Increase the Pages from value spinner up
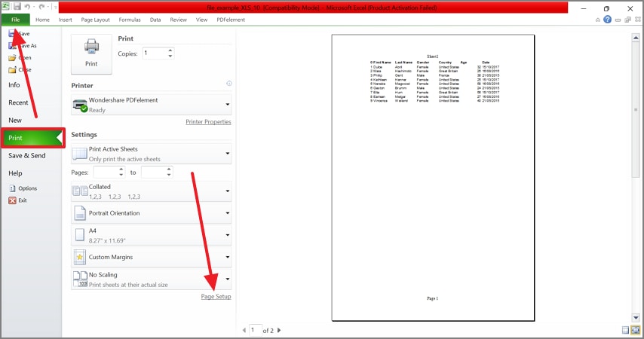The width and height of the screenshot is (644, 339). (x=121, y=169)
